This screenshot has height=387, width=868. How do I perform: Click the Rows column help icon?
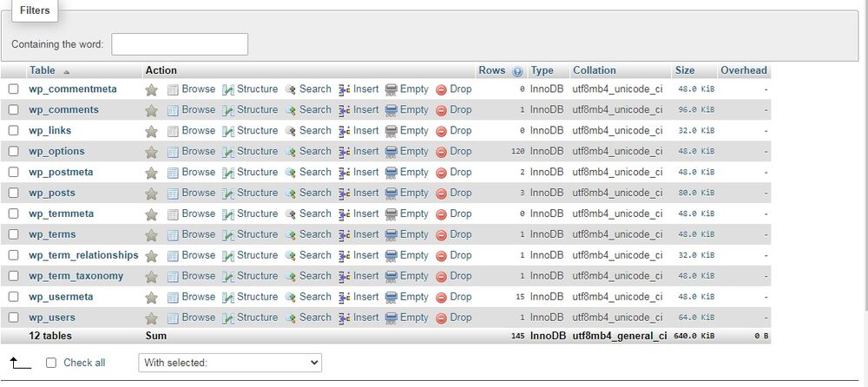tap(518, 71)
